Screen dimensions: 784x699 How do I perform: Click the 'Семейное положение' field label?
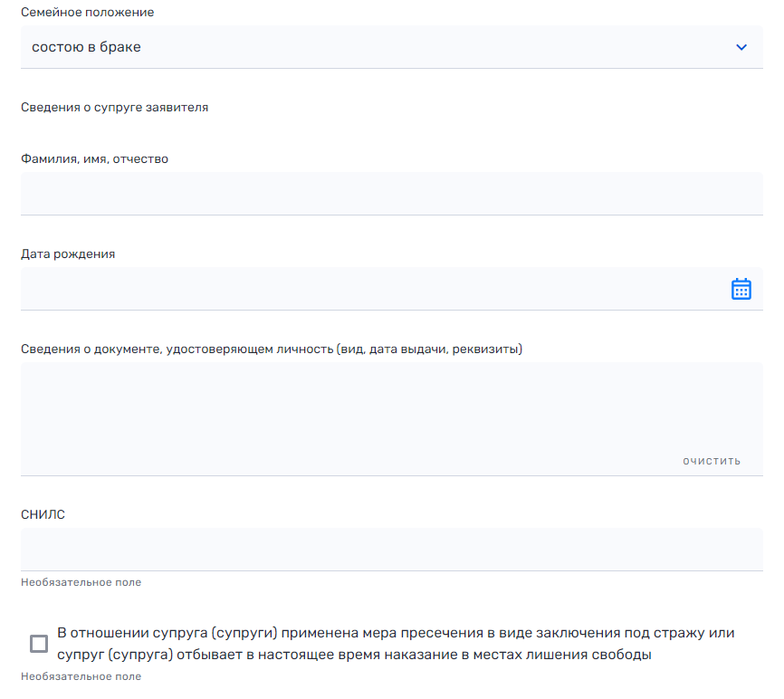tap(87, 13)
